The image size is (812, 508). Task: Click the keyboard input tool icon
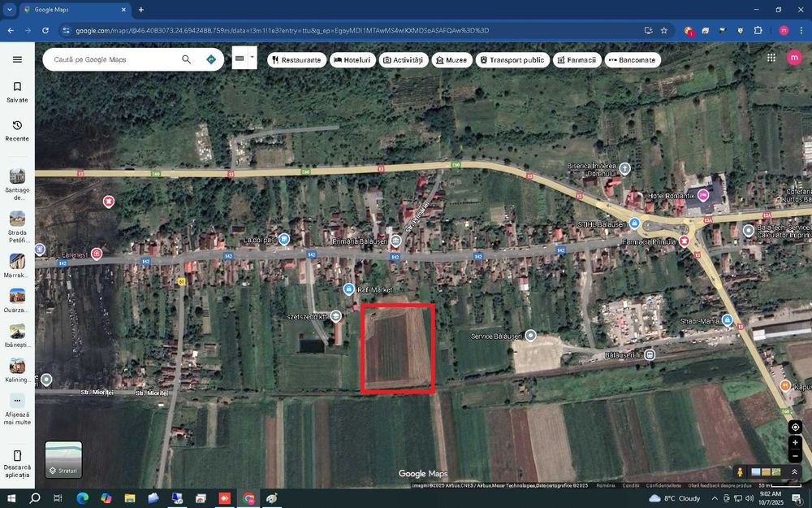[x=240, y=59]
